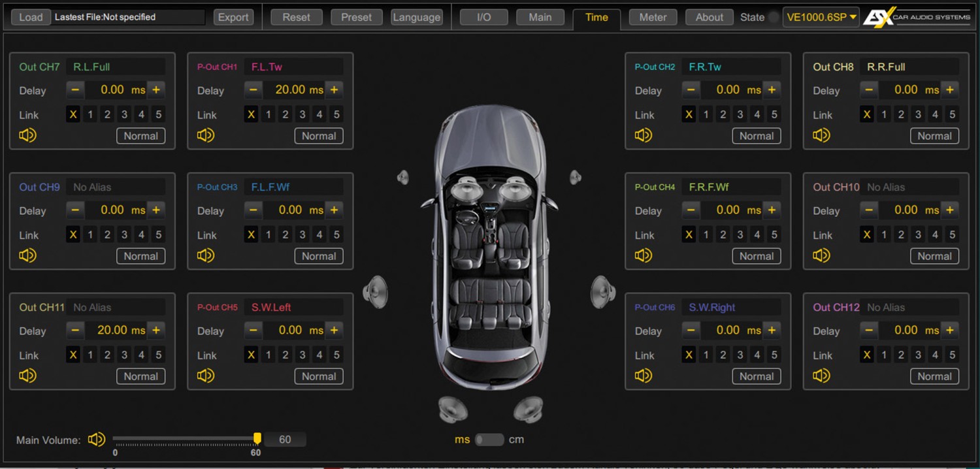Click the Main Volume slider handle
The height and width of the screenshot is (469, 980).
coord(257,438)
